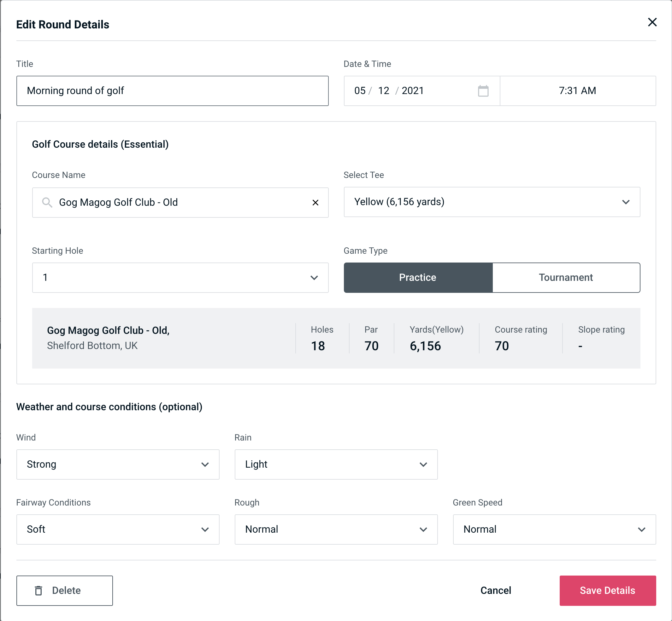Click the calendar icon for date selection
Screen dimensions: 672x621
coord(483,91)
